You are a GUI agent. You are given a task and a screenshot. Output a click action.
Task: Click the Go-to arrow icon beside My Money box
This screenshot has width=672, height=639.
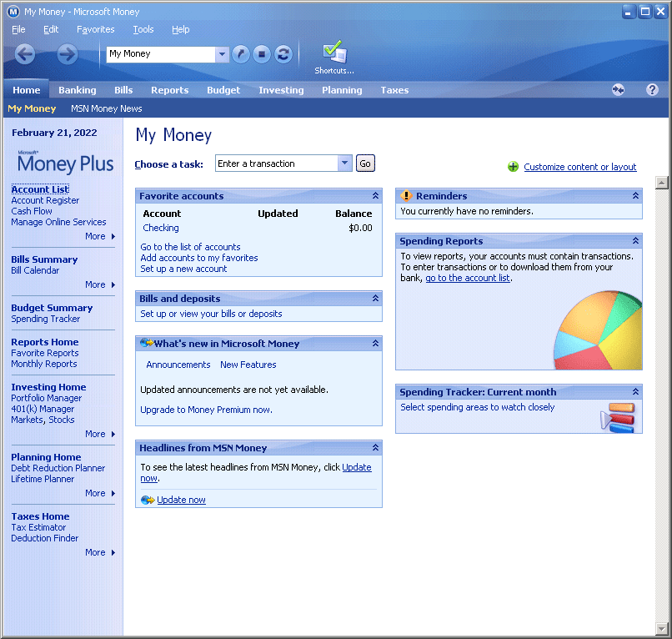click(x=241, y=54)
